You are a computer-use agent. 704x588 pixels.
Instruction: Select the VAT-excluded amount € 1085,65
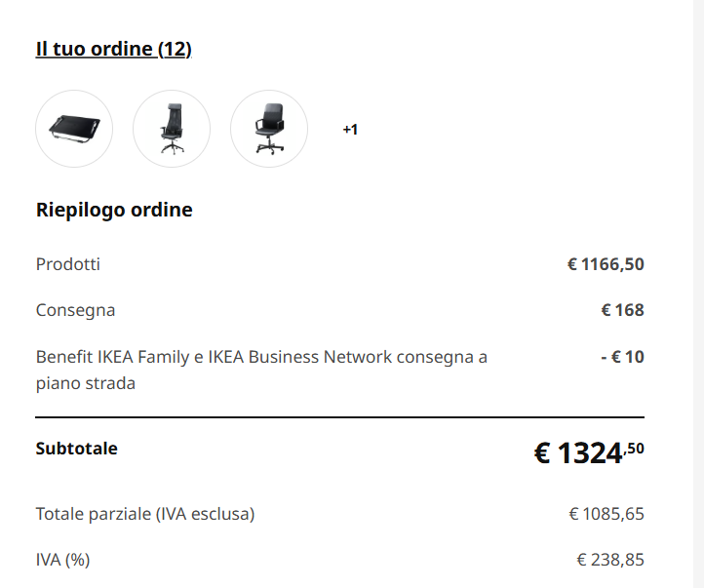click(x=606, y=514)
